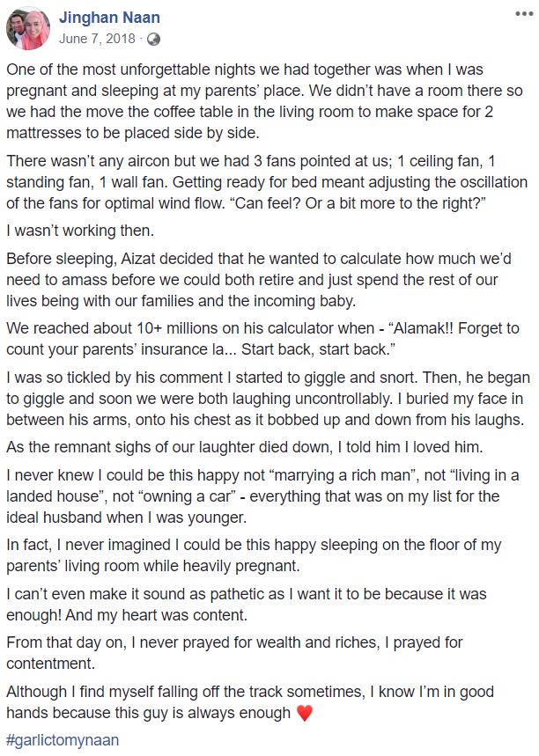Click the paragraph starting "We reached about 10+ millions"

click(x=264, y=338)
